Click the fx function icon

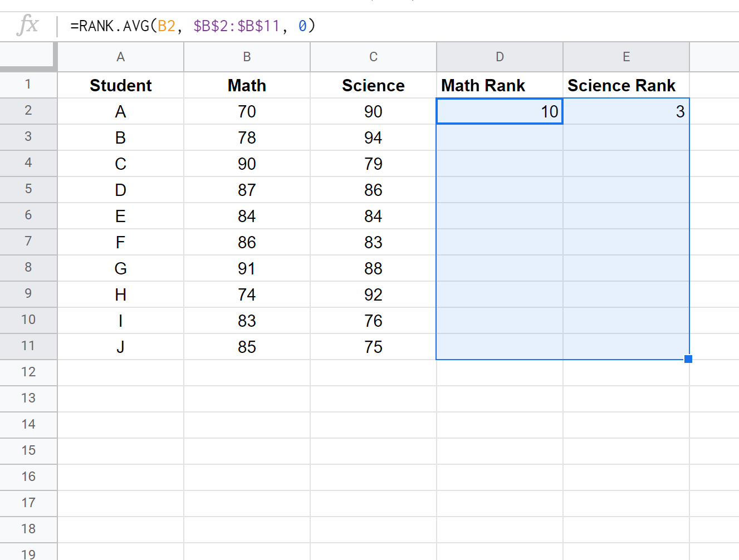(28, 26)
